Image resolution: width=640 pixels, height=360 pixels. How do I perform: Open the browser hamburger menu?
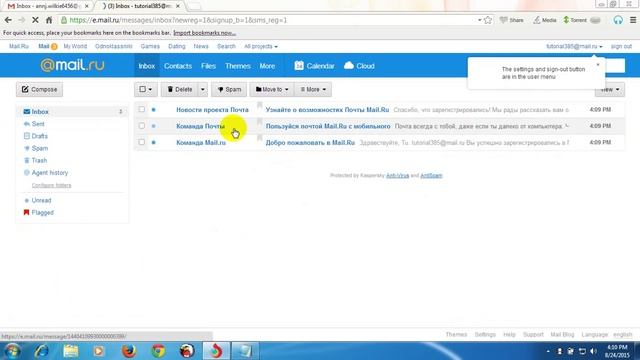pos(633,20)
